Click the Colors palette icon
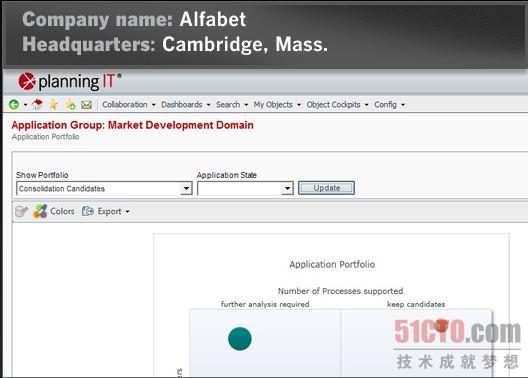528x378 pixels. (x=40, y=211)
